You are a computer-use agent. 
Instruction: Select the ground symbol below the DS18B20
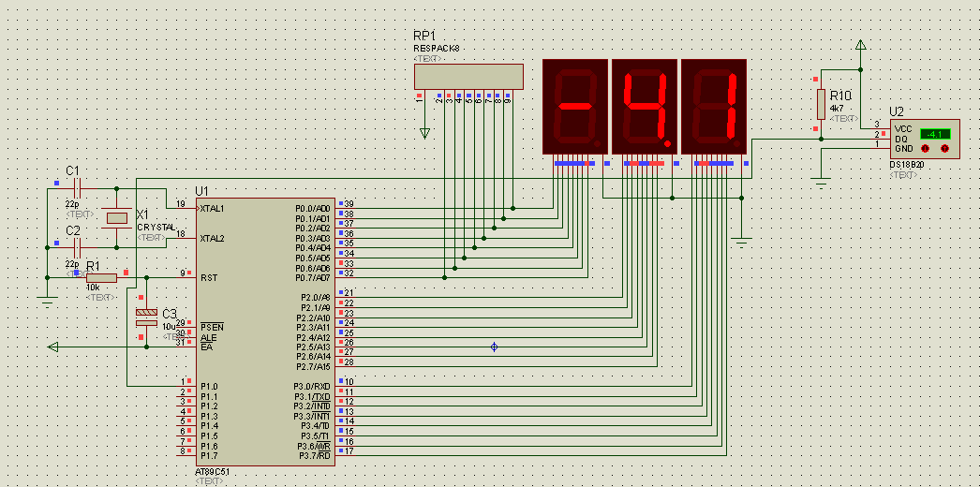[x=822, y=184]
